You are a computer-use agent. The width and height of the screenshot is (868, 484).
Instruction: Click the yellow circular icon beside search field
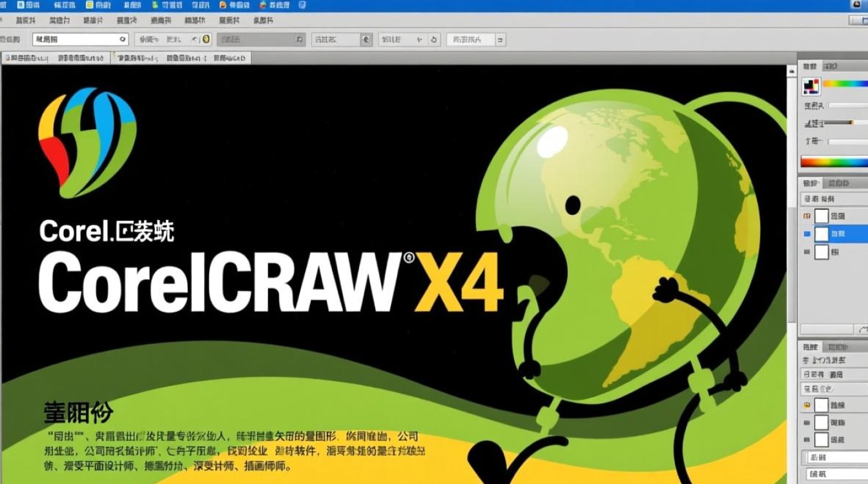pyautogui.click(x=205, y=39)
